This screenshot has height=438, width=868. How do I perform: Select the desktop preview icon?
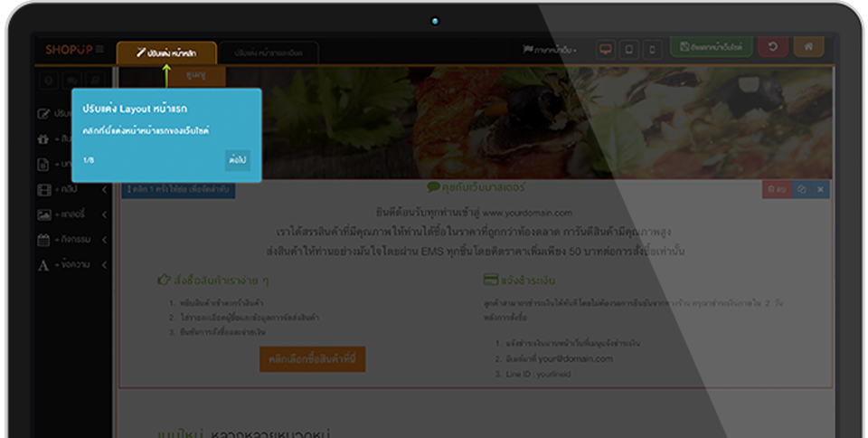click(606, 49)
